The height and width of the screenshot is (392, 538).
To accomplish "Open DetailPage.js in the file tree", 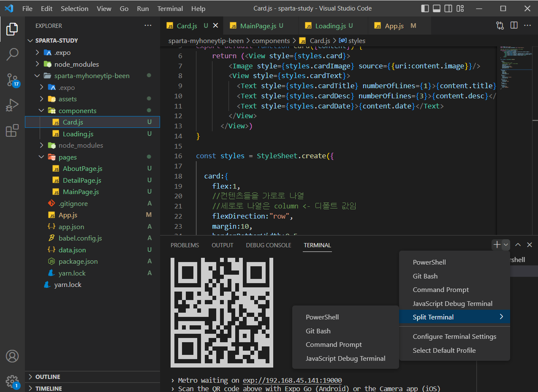I will click(92, 180).
